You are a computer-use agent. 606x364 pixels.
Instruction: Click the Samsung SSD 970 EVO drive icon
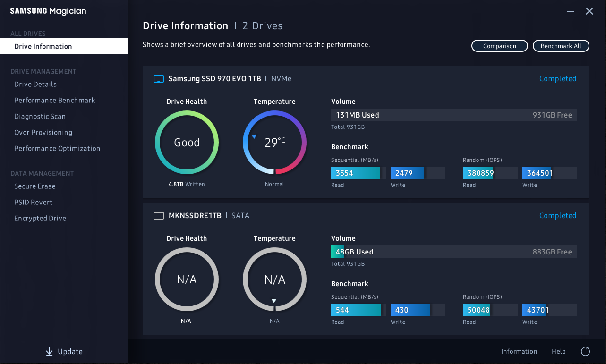point(159,79)
